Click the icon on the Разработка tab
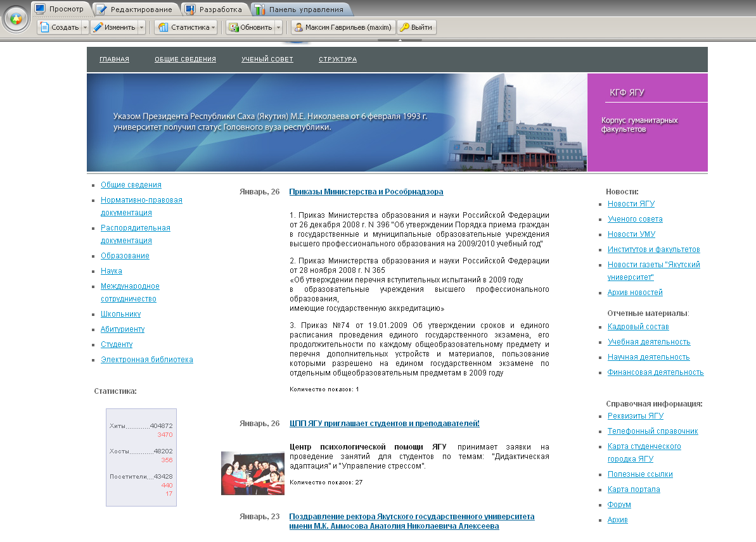This screenshot has height=542, width=756. click(191, 9)
